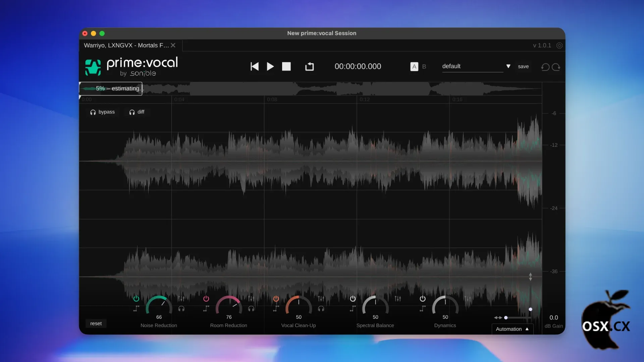This screenshot has height=362, width=644.
Task: Undo the last change
Action: 545,67
